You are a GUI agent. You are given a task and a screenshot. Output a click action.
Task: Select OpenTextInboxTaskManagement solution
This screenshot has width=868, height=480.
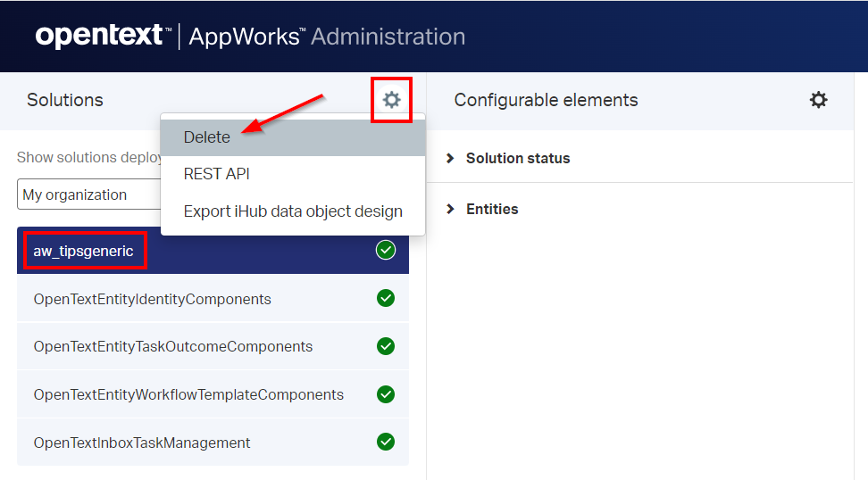point(142,443)
